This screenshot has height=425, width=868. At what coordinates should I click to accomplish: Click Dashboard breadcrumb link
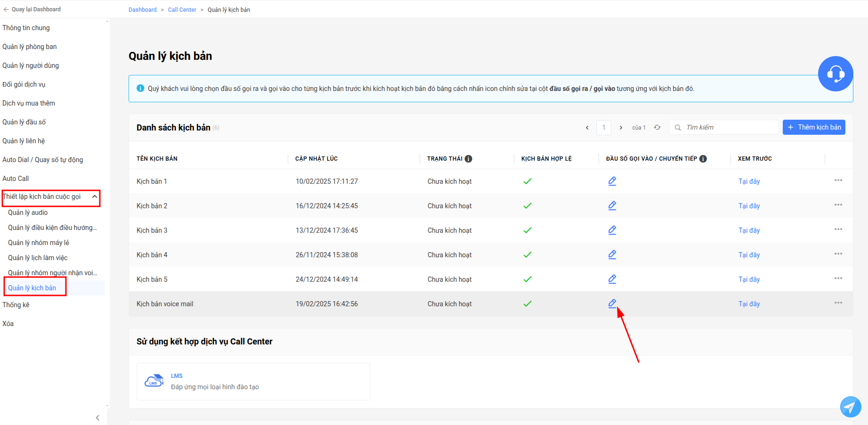[x=143, y=10]
